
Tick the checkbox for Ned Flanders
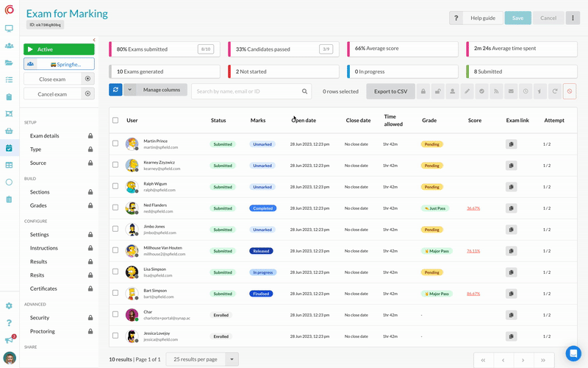(x=115, y=208)
